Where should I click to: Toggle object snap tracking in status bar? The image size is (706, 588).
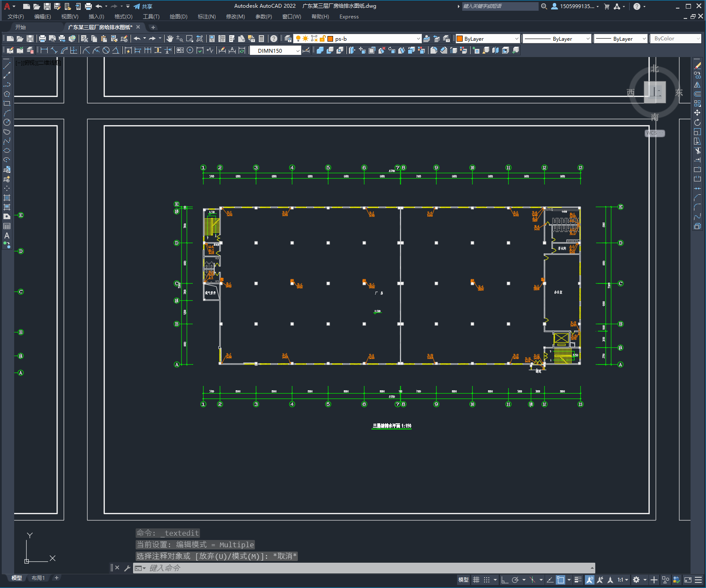pyautogui.click(x=550, y=580)
